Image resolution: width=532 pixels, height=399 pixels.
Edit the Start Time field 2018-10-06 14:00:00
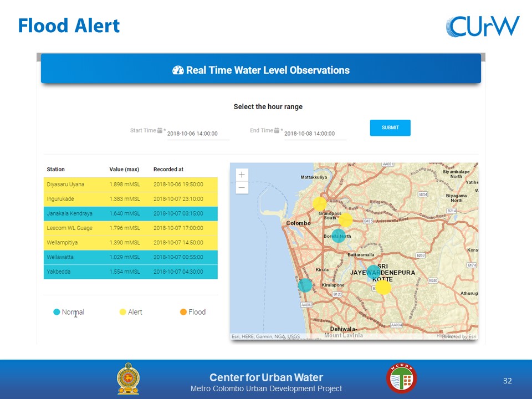(198, 134)
